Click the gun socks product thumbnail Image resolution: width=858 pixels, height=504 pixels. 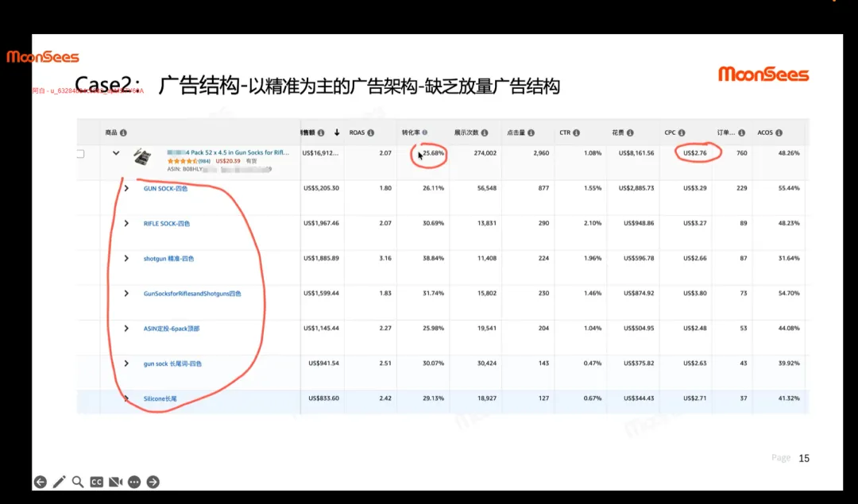(143, 157)
